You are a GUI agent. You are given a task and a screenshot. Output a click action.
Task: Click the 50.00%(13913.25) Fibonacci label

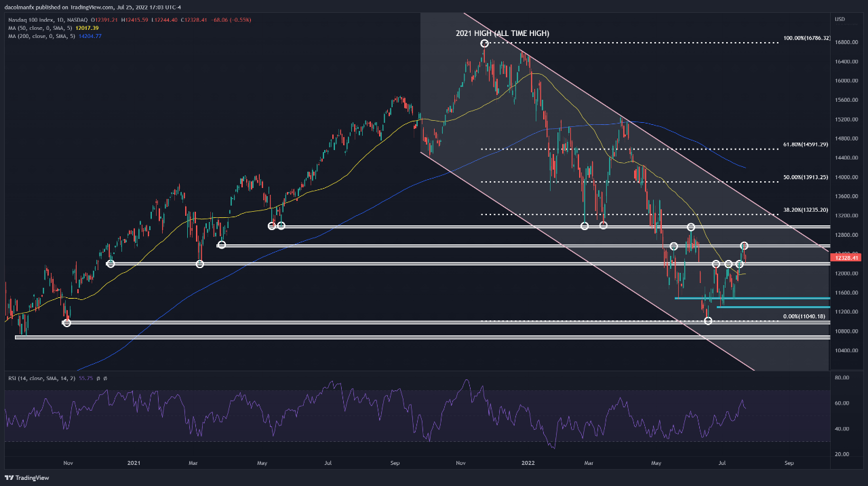tap(806, 177)
